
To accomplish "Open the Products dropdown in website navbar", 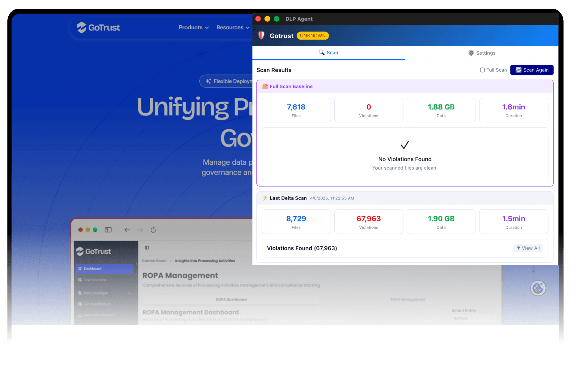I will click(x=194, y=27).
